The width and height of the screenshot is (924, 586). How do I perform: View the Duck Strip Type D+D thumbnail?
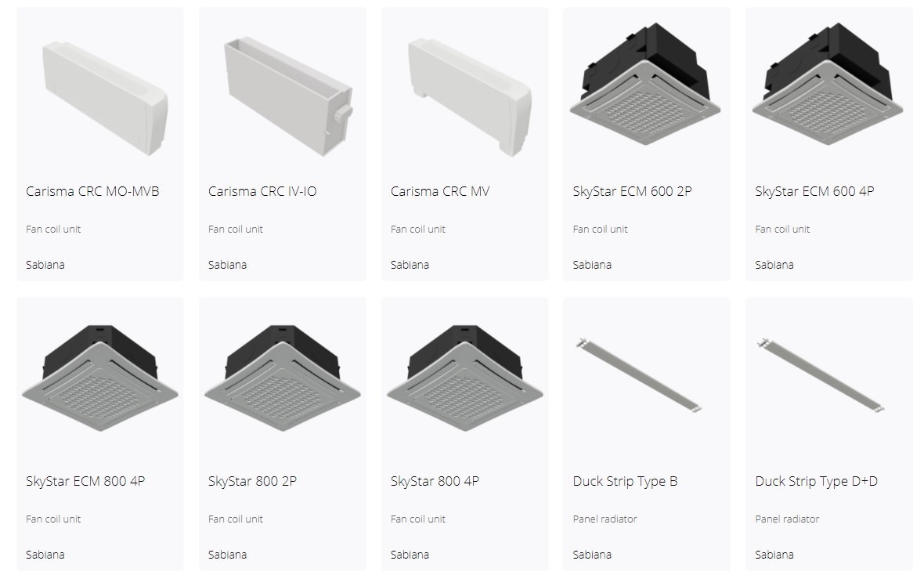(821, 375)
